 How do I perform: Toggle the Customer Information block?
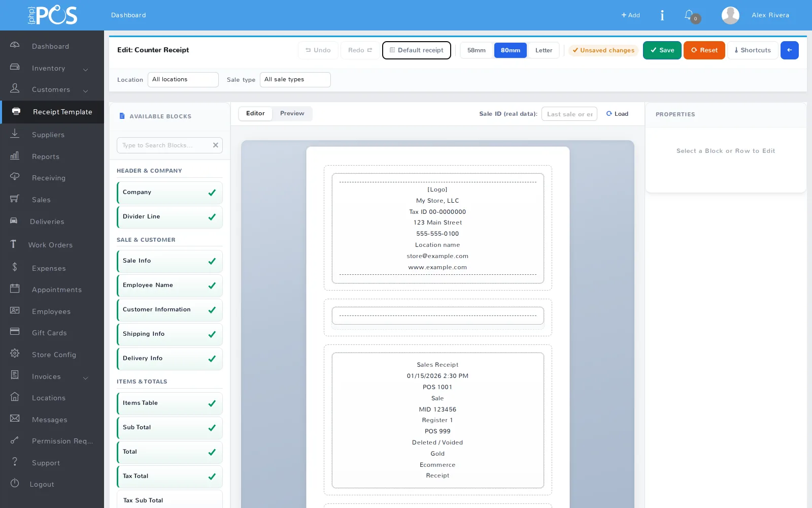pos(170,310)
